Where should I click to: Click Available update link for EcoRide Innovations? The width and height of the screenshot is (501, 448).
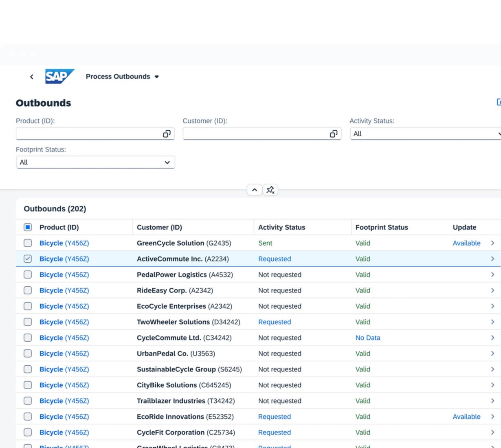466,417
